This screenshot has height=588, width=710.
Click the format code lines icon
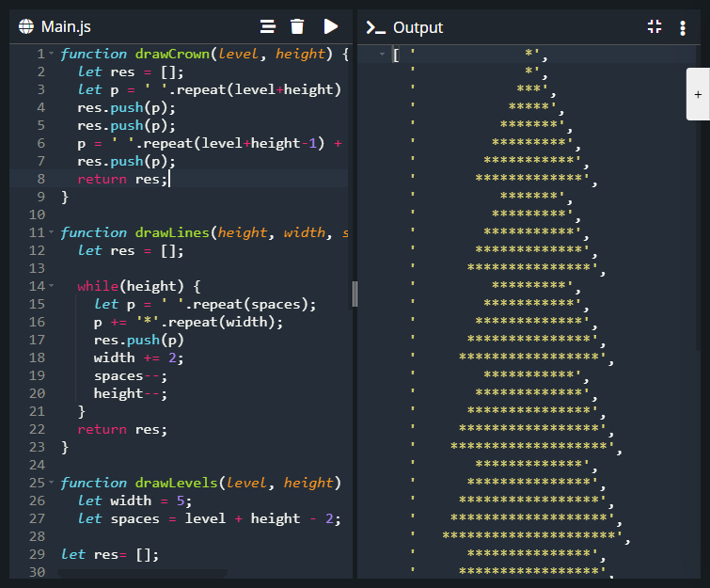pos(268,26)
